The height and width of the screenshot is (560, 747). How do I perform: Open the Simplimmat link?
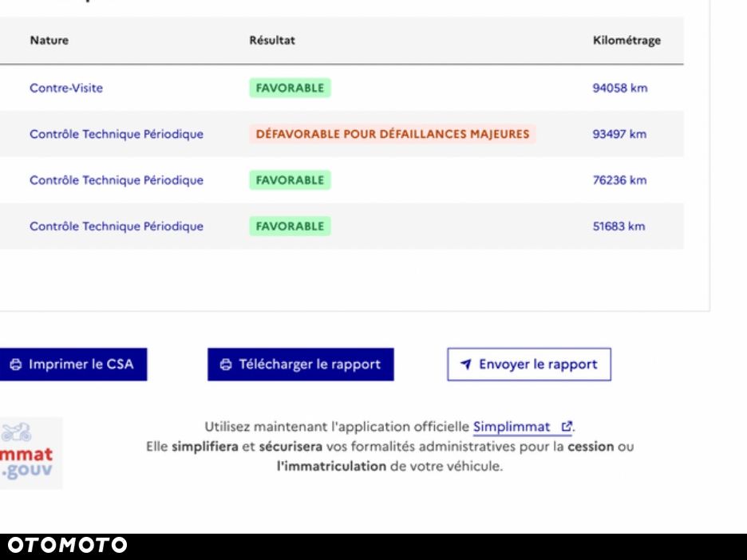click(512, 427)
